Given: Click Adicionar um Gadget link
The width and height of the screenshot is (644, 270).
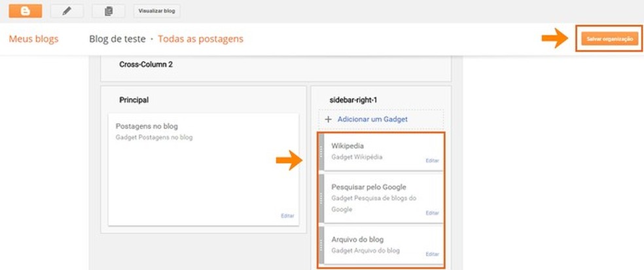Looking at the screenshot, I should pyautogui.click(x=372, y=119).
